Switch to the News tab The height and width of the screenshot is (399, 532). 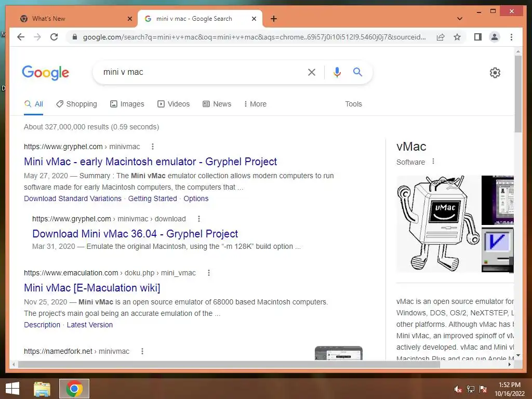[x=217, y=104]
